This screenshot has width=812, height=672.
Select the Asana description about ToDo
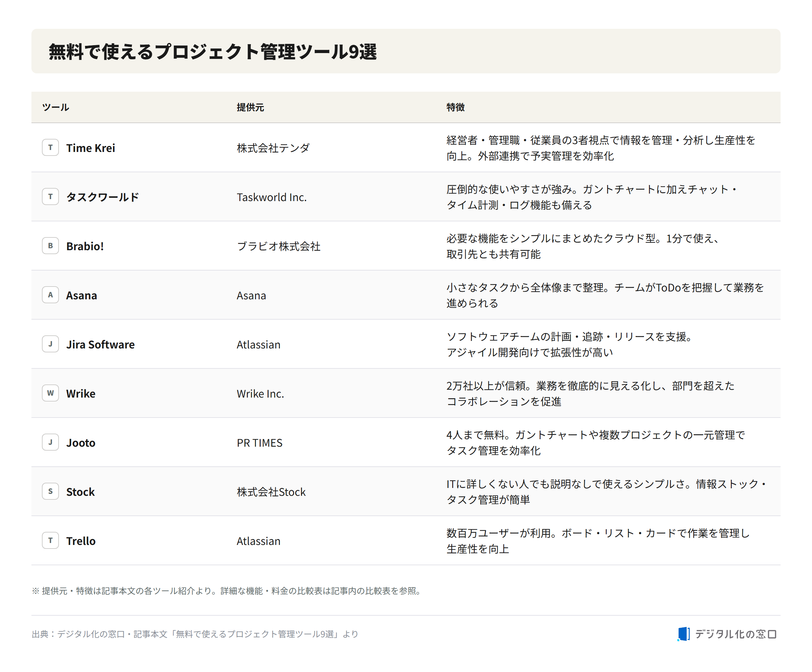[x=605, y=295]
